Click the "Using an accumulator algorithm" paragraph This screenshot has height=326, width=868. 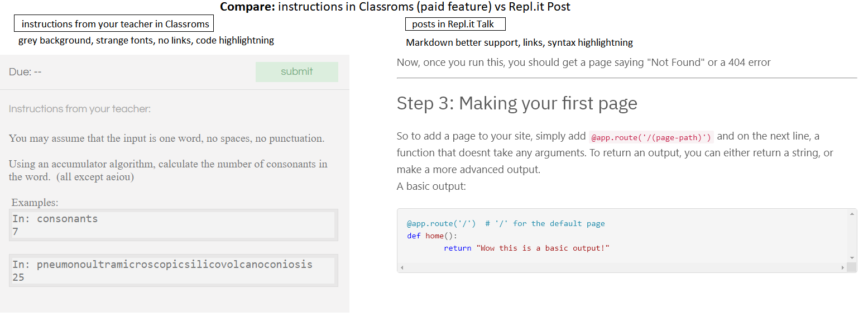(168, 170)
